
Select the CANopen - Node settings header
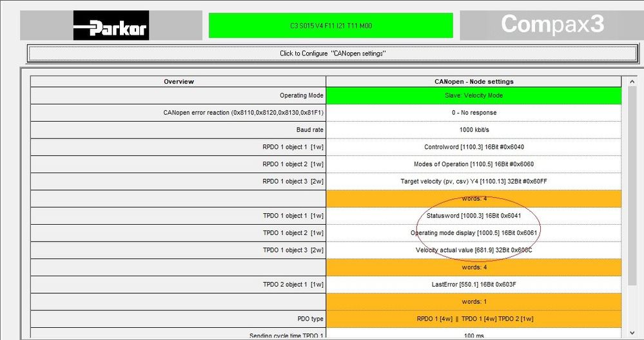pos(474,82)
